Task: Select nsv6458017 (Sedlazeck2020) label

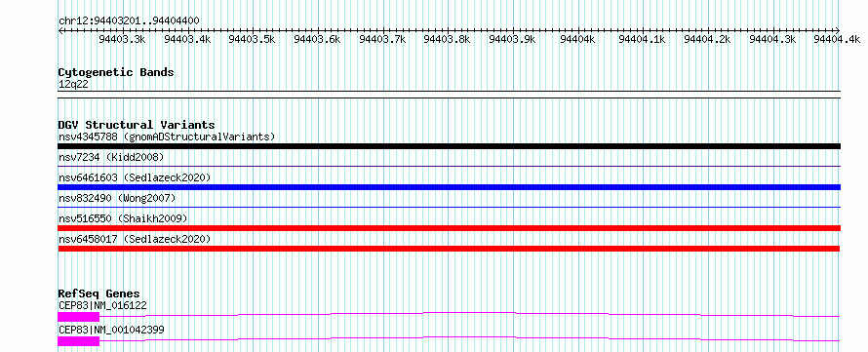Action: [135, 239]
